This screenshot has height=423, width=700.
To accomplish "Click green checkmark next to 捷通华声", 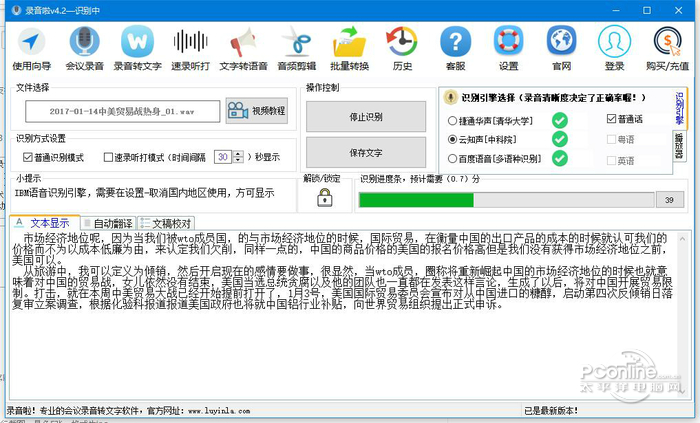I will click(x=560, y=120).
